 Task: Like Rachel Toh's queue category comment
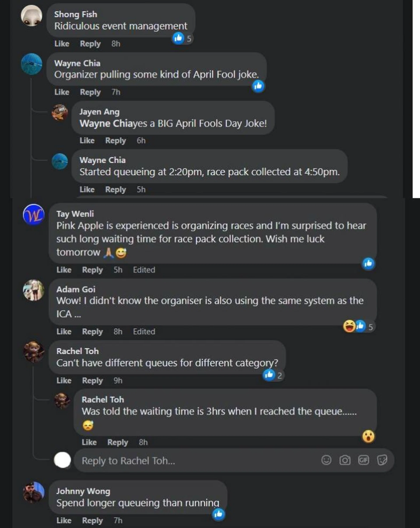(64, 380)
